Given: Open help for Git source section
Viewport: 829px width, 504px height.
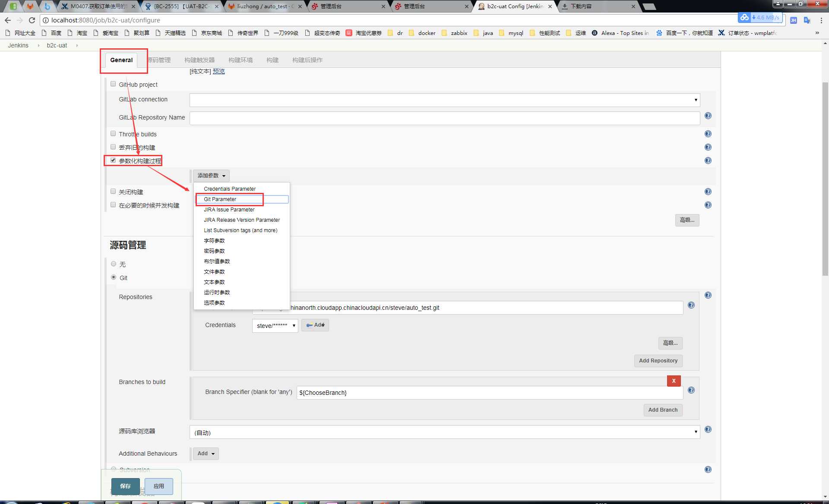Looking at the screenshot, I should [x=708, y=295].
